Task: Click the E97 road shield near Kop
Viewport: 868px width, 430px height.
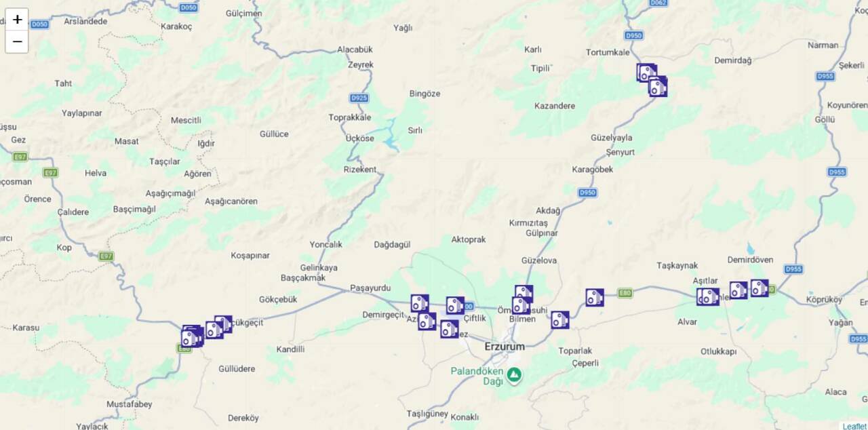Action: coord(105,256)
